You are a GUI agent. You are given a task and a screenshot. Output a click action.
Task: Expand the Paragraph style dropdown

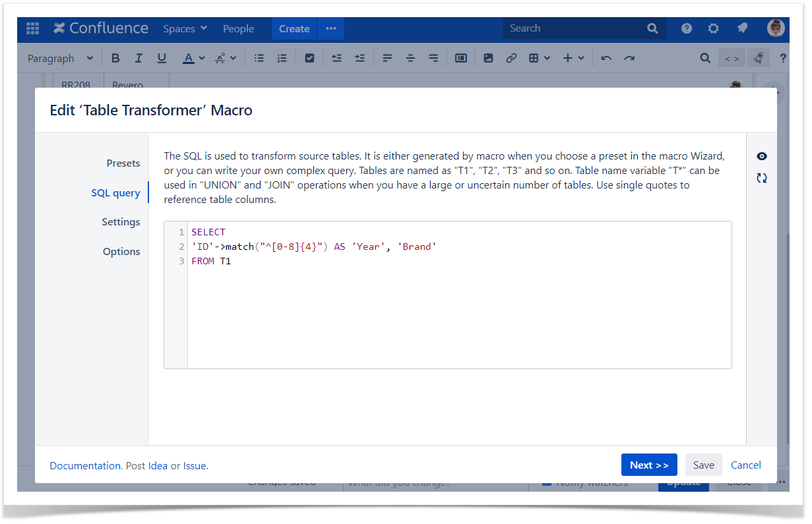[61, 58]
